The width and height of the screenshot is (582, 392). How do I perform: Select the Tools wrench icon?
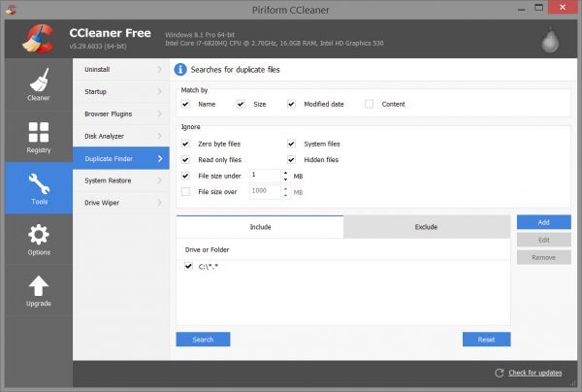(x=38, y=184)
